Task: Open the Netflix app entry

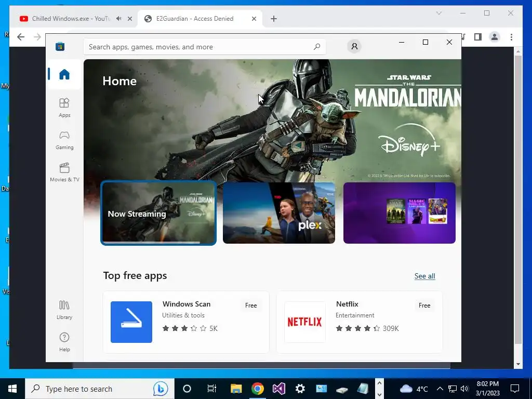Action: point(360,322)
